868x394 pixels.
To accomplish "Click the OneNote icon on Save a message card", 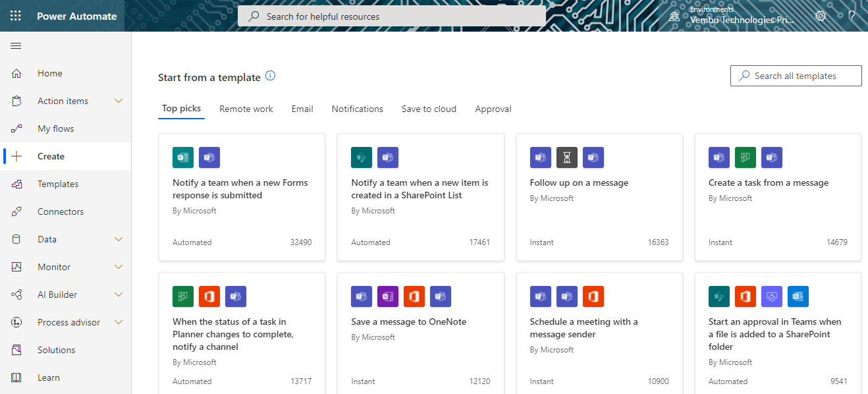I will click(x=388, y=296).
